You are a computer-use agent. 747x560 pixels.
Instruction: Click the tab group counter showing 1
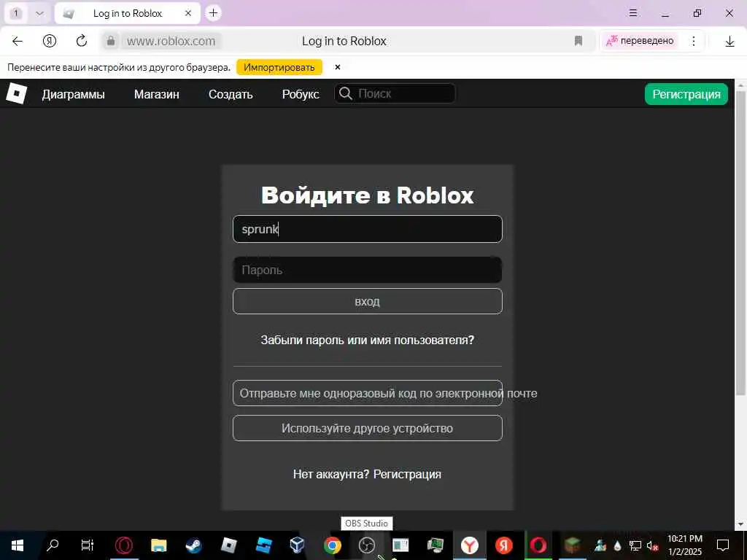[16, 13]
